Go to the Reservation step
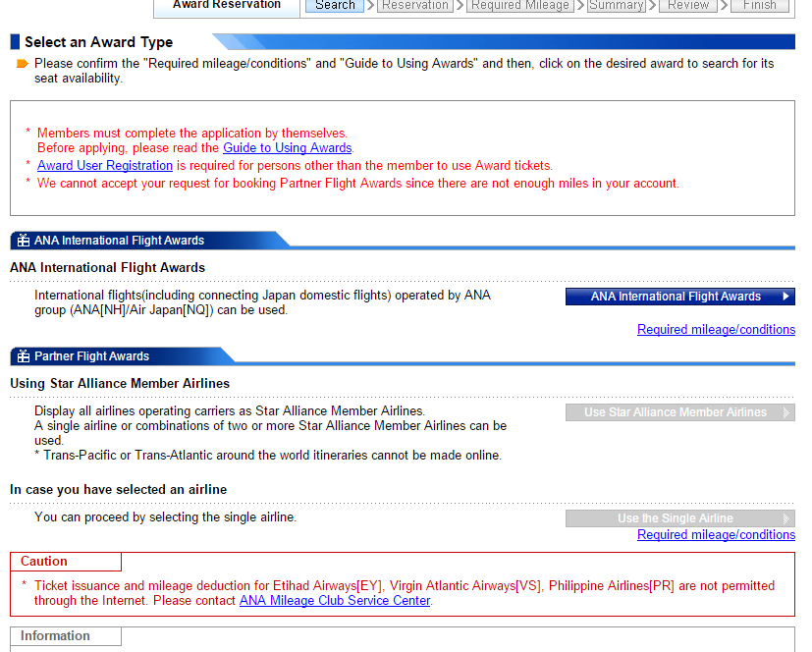This screenshot has height=652, width=812. 415,6
